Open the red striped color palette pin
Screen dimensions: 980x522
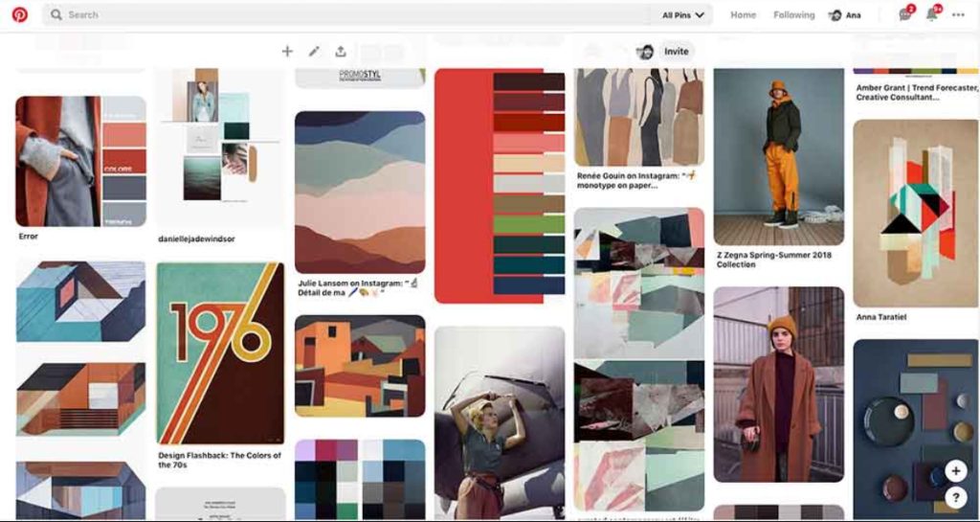[x=500, y=186]
